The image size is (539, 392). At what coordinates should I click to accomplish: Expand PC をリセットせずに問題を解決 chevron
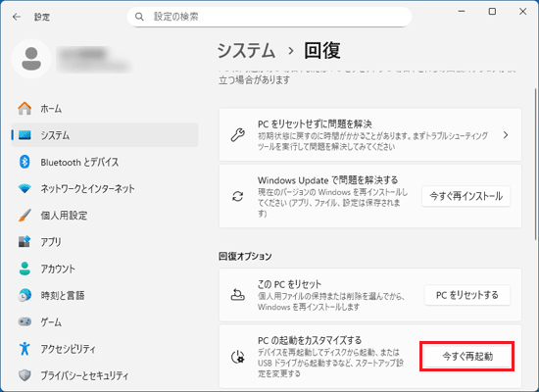coord(506,135)
